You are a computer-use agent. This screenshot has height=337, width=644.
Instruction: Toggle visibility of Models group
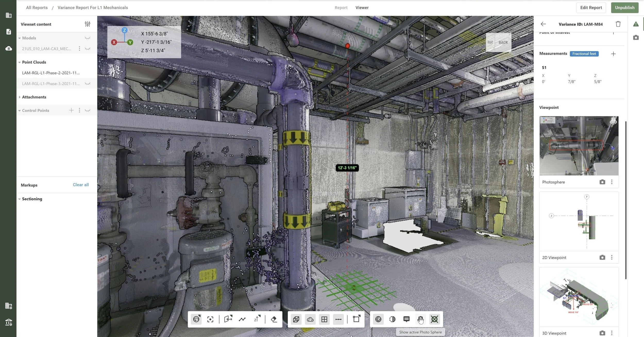tap(87, 38)
